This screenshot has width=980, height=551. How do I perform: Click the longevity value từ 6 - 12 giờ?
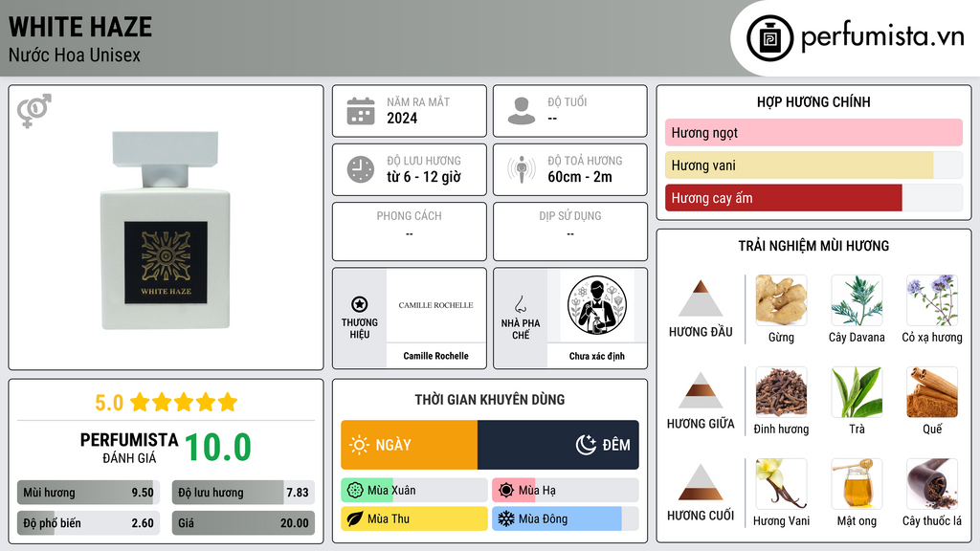[x=423, y=177]
